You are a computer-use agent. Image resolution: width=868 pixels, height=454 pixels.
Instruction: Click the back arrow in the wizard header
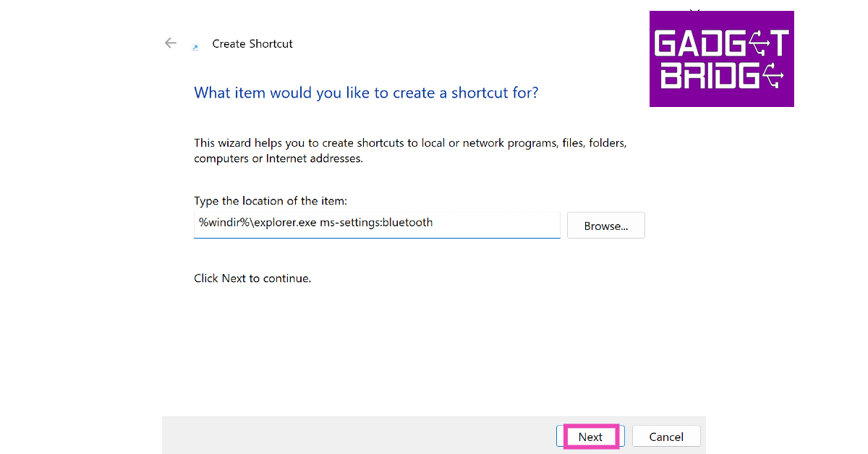(x=171, y=43)
